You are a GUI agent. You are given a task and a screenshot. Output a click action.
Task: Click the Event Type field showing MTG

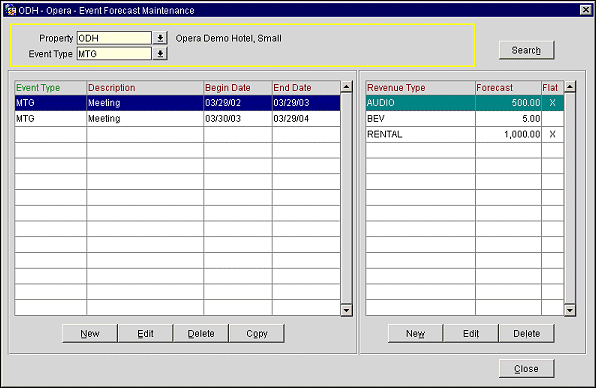click(114, 54)
